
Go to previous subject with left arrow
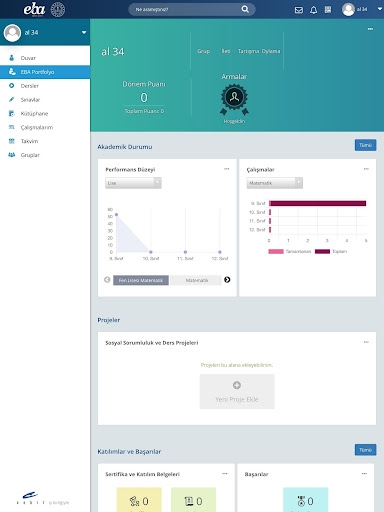[x=107, y=280]
